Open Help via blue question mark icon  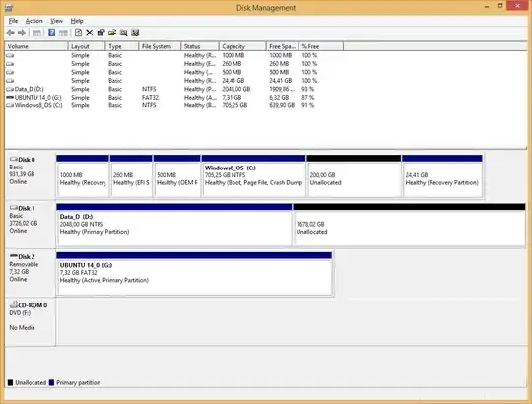click(51, 33)
